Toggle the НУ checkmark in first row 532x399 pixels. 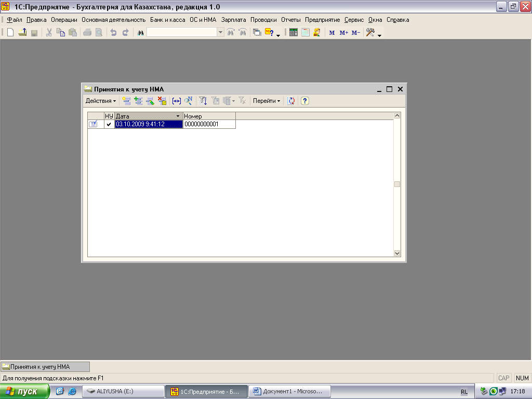click(109, 124)
